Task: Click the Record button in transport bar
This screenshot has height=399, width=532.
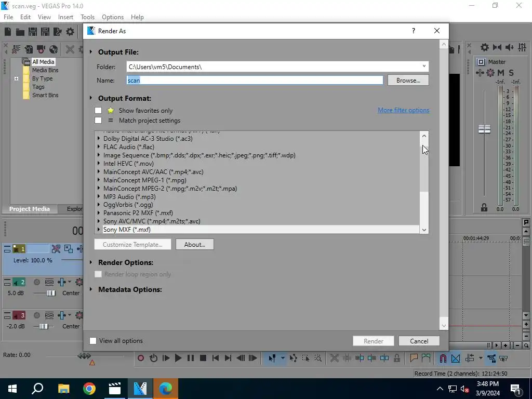Action: 141,358
